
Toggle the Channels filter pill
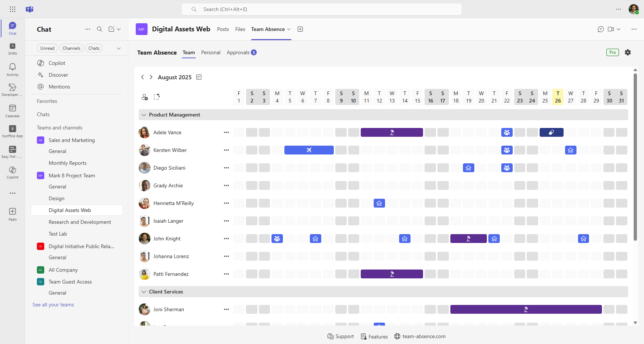71,48
